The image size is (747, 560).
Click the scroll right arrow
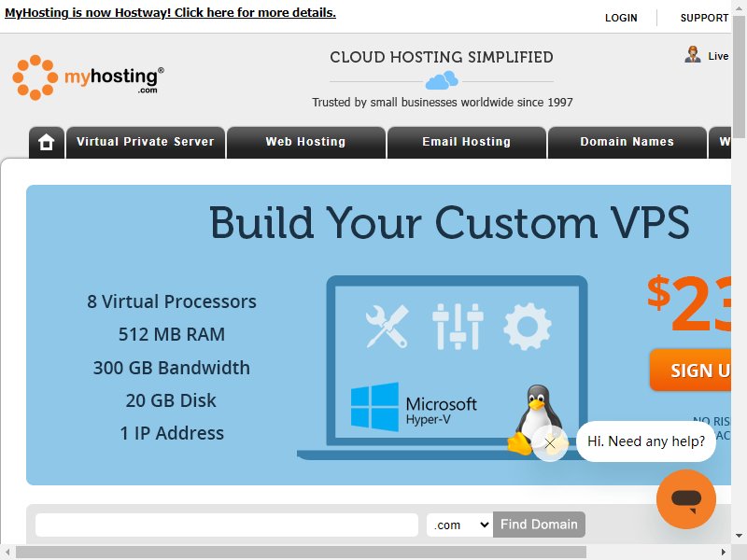pyautogui.click(x=723, y=552)
